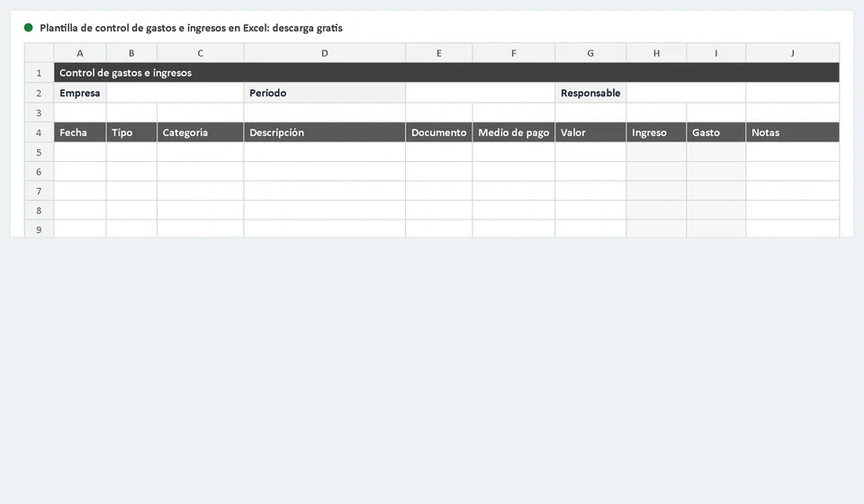Select column C header
This screenshot has height=504, width=864.
pos(201,53)
